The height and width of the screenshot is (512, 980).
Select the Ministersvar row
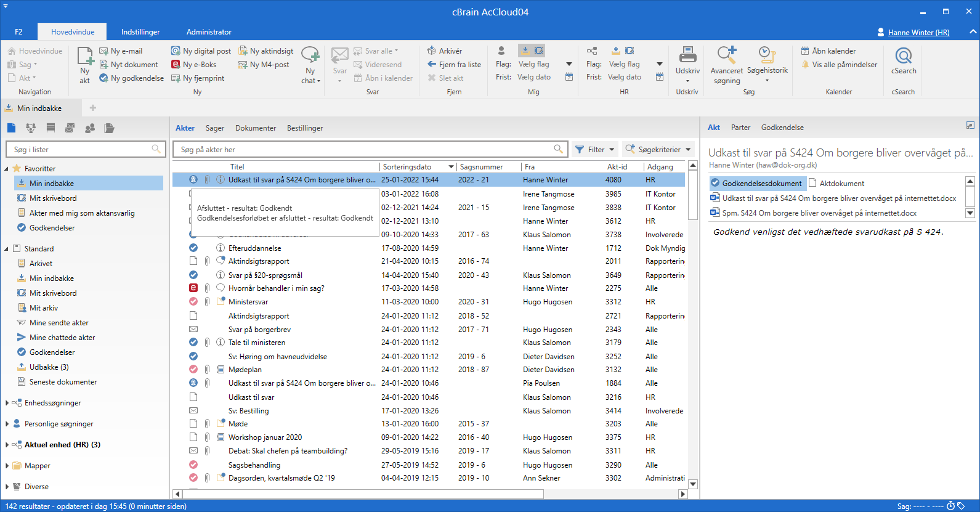pos(428,302)
